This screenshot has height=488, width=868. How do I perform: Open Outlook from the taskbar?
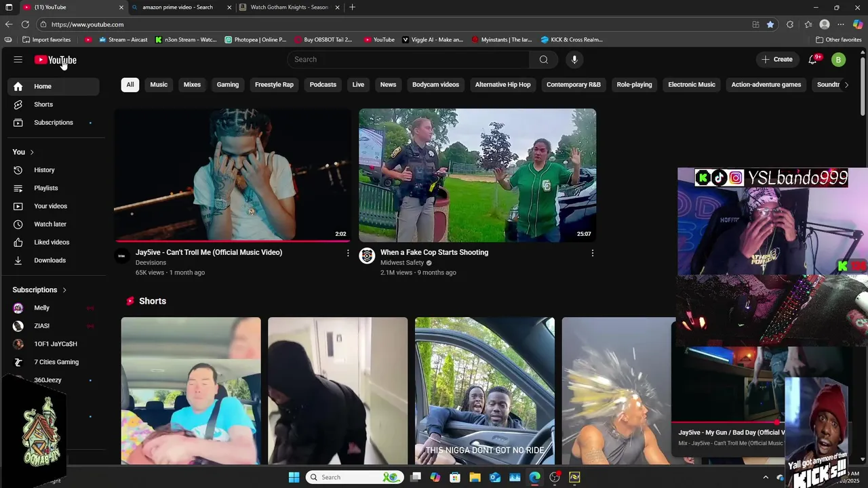pos(495,477)
